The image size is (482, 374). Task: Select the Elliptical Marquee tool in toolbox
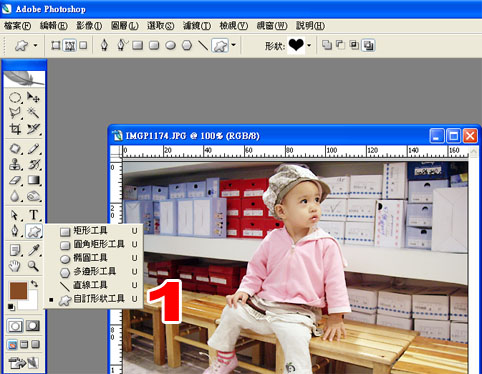pos(15,98)
